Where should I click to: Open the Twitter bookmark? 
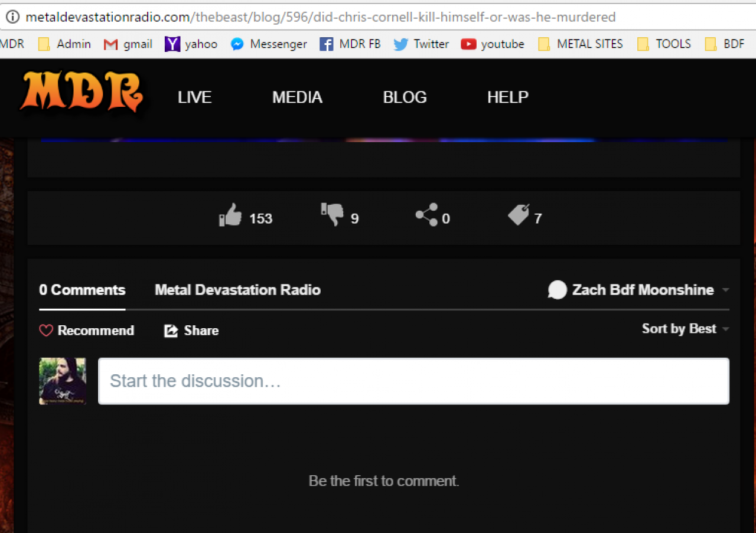point(421,44)
